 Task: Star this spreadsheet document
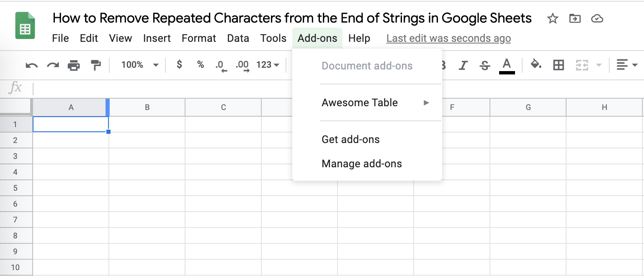tap(553, 18)
